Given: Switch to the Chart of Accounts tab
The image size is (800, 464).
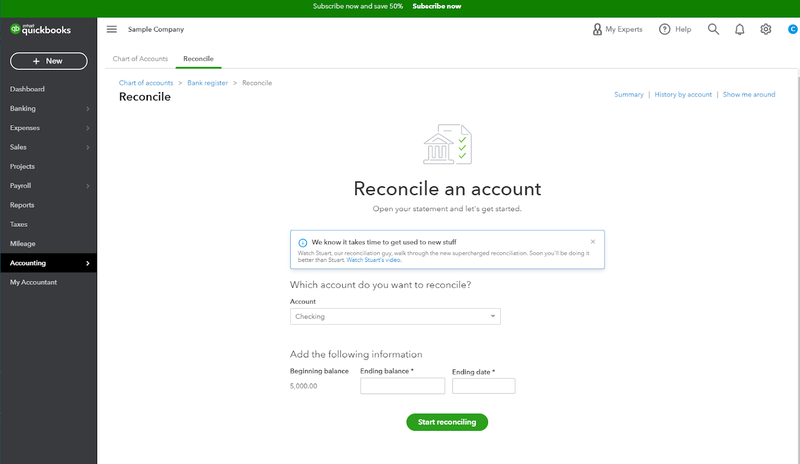Looking at the screenshot, I should (140, 59).
